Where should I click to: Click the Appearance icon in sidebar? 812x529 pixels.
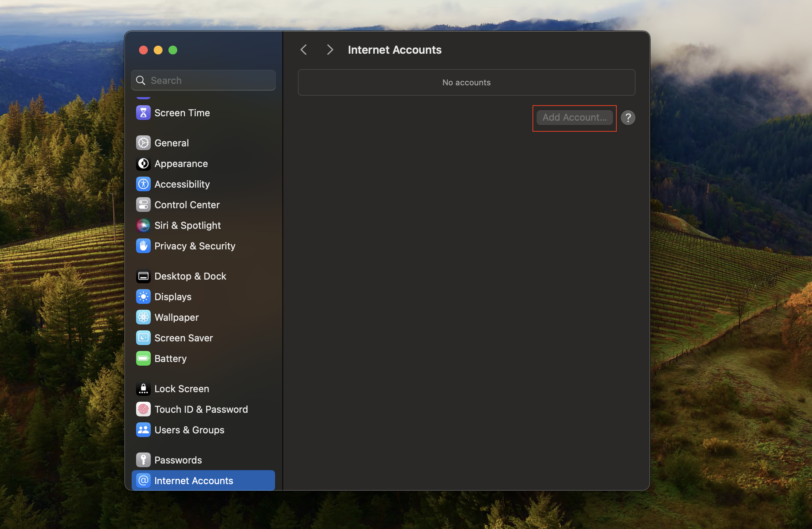tap(143, 164)
